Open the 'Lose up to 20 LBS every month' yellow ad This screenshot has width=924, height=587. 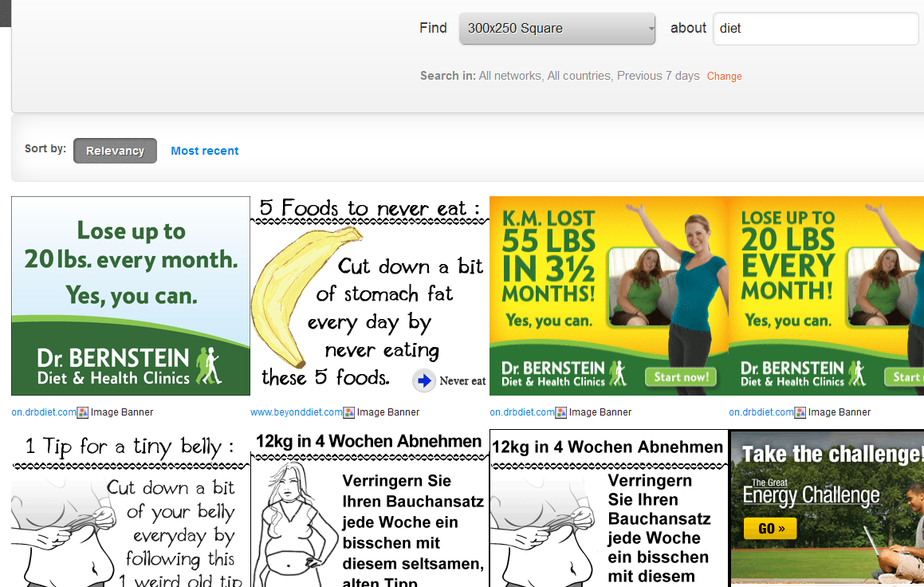(826, 296)
